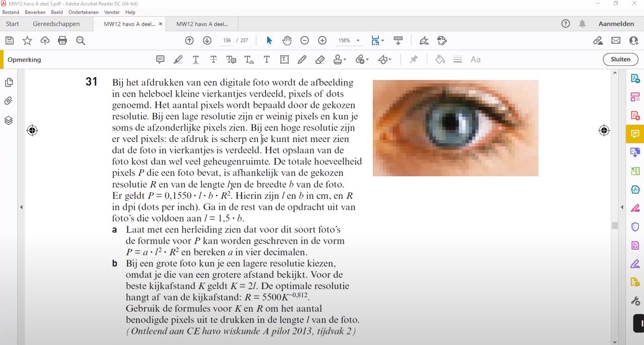This screenshot has height=345, width=644.
Task: Open the Bestand menu
Action: point(11,12)
